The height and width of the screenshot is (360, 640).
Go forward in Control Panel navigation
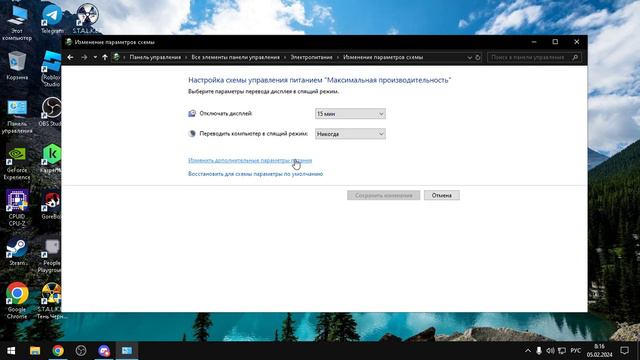(84, 58)
